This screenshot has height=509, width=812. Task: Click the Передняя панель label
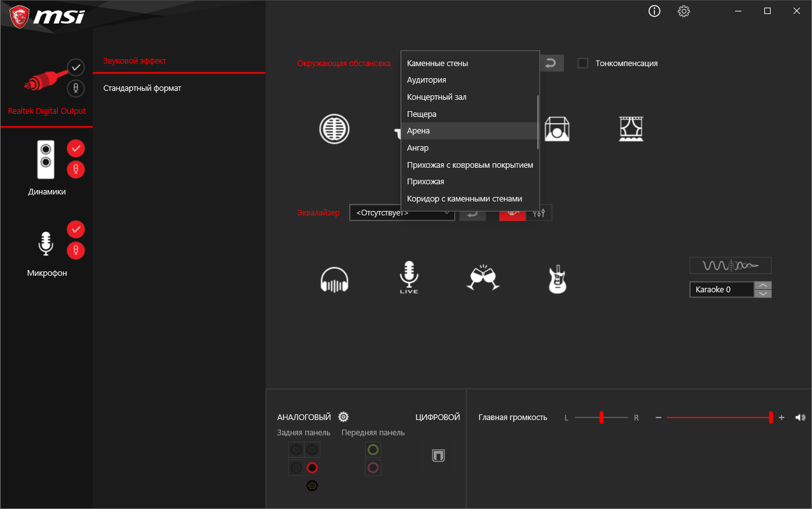373,433
